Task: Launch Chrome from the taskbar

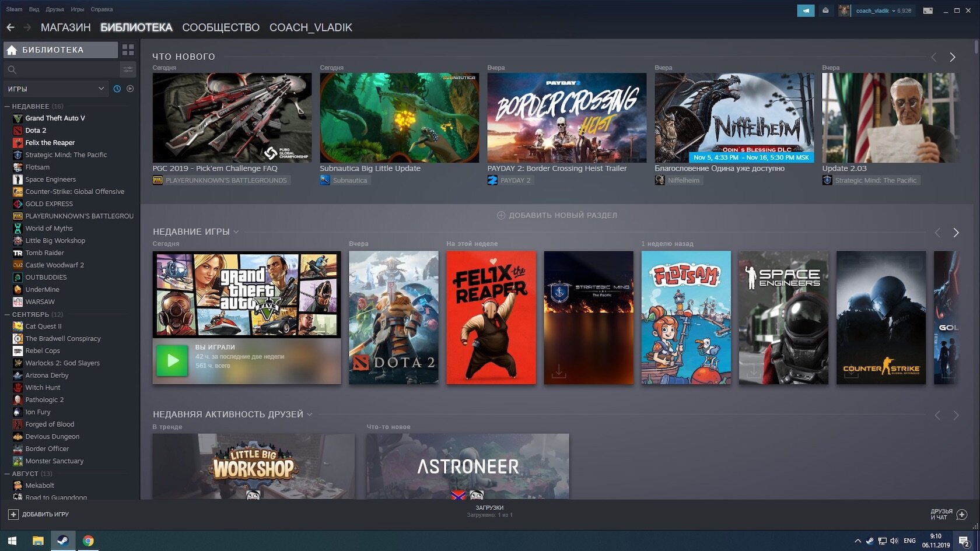Action: coord(88,541)
